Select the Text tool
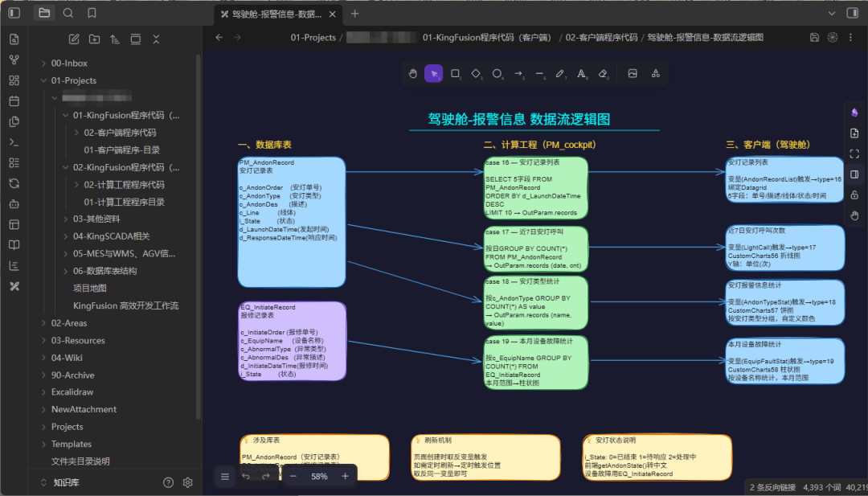 click(x=581, y=74)
